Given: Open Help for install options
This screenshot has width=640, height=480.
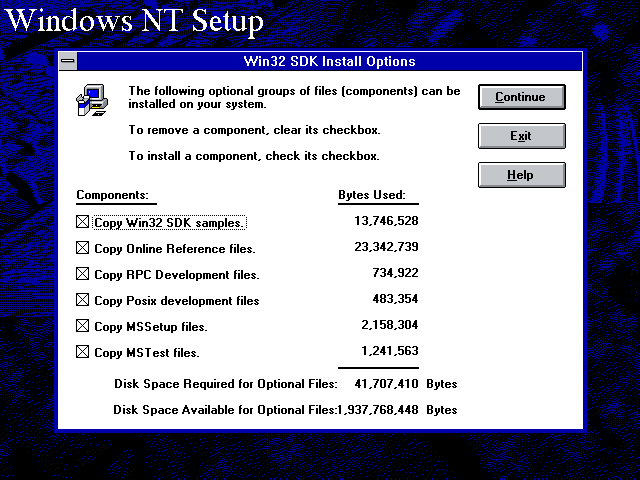Looking at the screenshot, I should point(522,175).
